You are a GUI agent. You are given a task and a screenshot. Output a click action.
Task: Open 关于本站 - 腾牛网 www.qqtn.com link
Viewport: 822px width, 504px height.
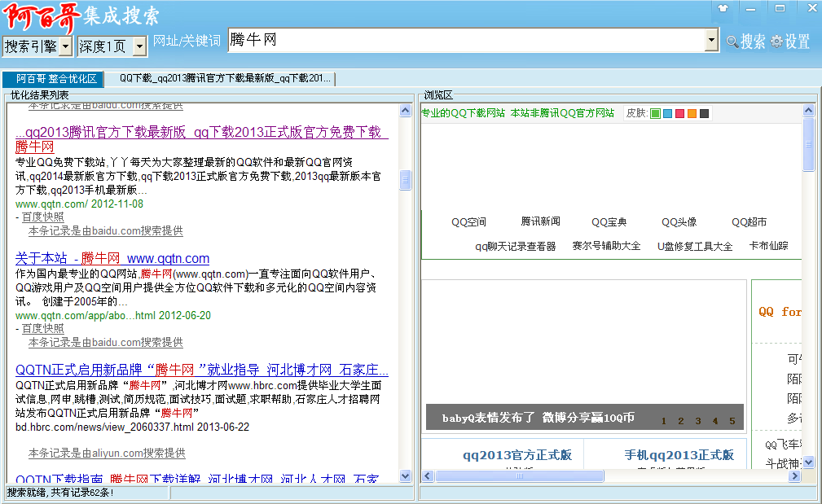coord(112,258)
